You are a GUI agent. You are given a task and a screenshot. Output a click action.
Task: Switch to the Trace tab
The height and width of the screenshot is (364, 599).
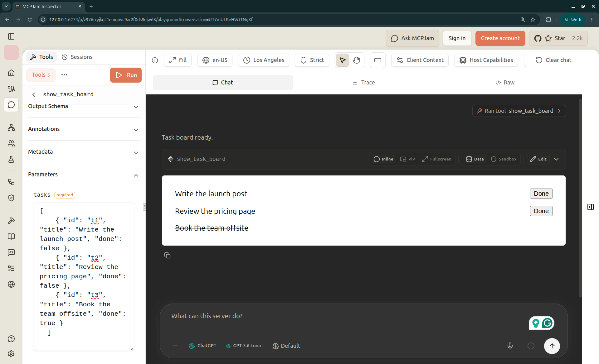(363, 83)
